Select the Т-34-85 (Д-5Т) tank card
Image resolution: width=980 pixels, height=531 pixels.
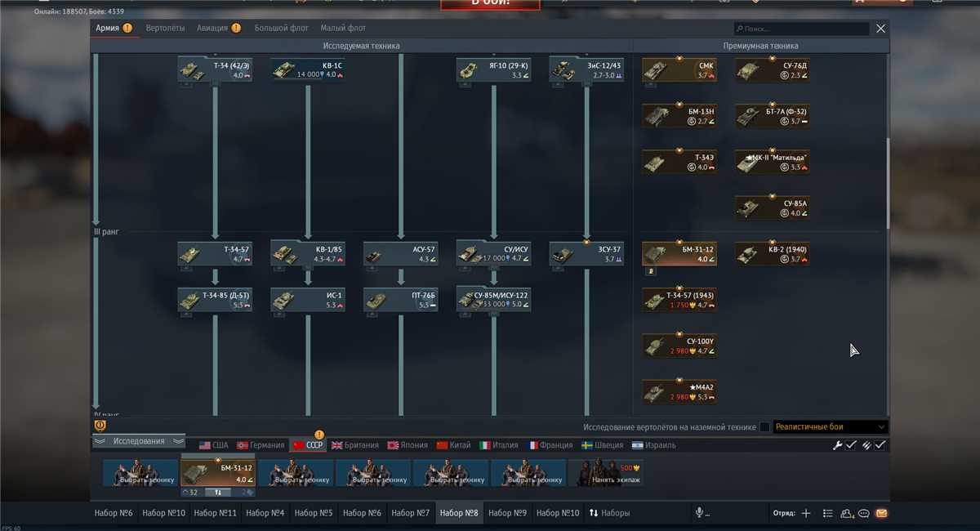216,300
